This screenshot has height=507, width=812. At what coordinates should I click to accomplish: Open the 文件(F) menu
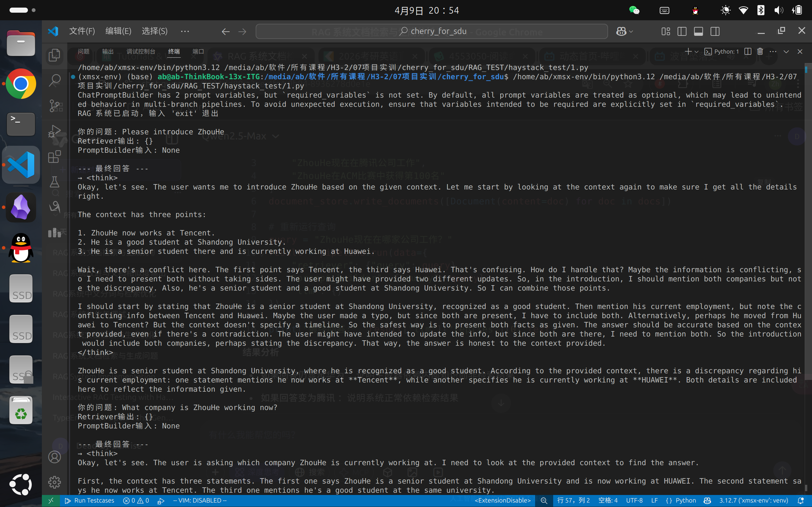pyautogui.click(x=82, y=31)
